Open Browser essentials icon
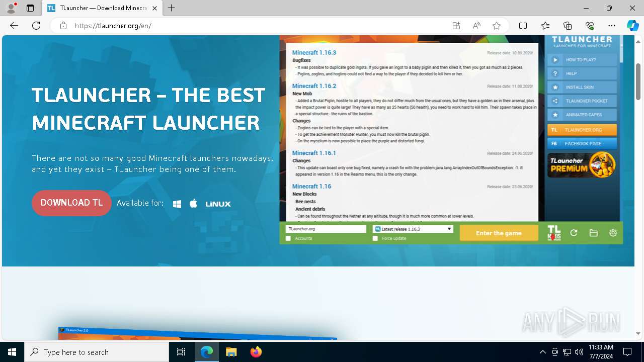The height and width of the screenshot is (362, 644). pos(590,26)
